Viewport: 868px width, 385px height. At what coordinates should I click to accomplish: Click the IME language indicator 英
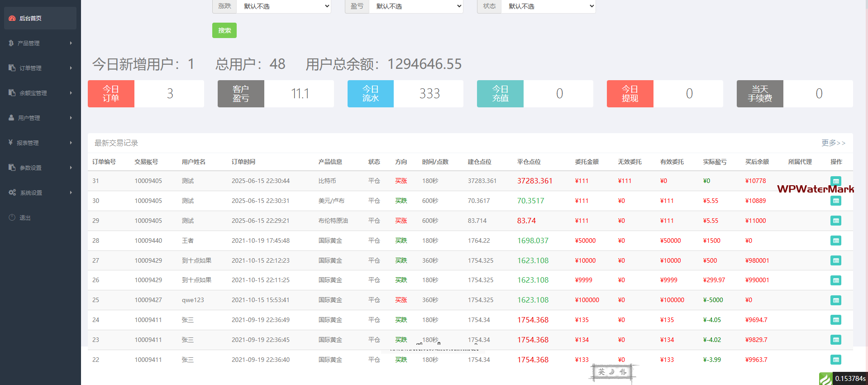(x=601, y=372)
